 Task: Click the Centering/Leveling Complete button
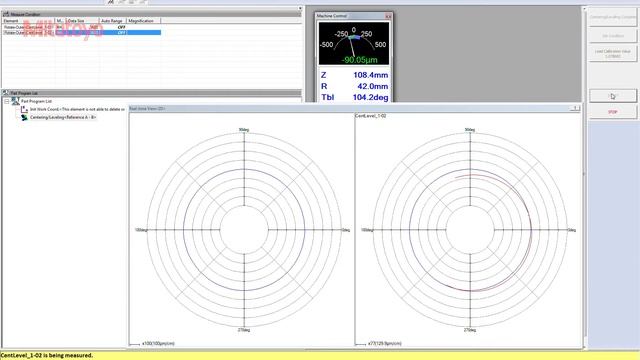tap(613, 17)
